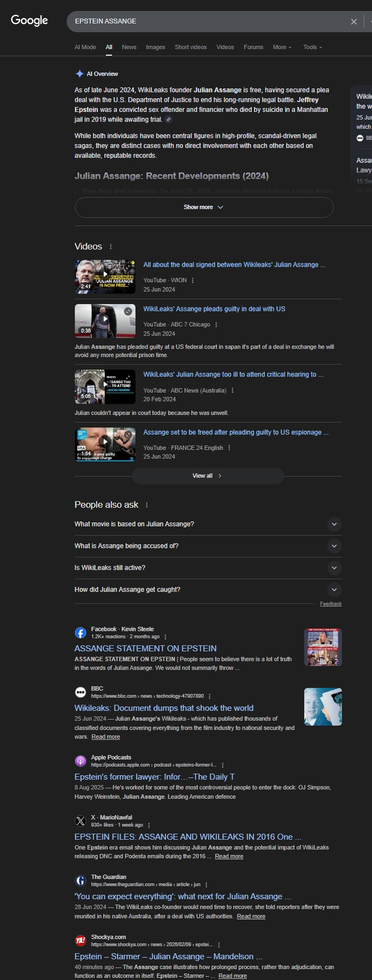Expand "How did Julian Assange get caught?"
This screenshot has height=980, width=372.
click(x=334, y=590)
